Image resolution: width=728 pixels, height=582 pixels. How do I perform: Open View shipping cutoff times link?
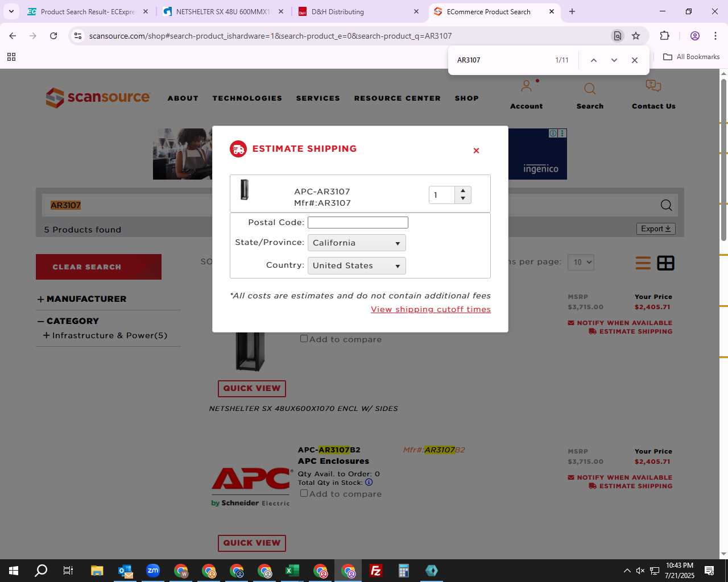coord(431,309)
